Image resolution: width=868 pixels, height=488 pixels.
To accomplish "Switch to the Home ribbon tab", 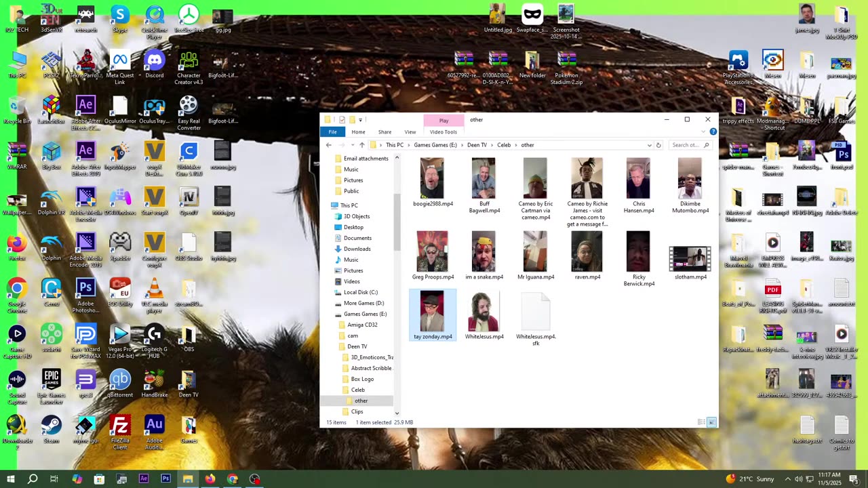I will click(358, 132).
